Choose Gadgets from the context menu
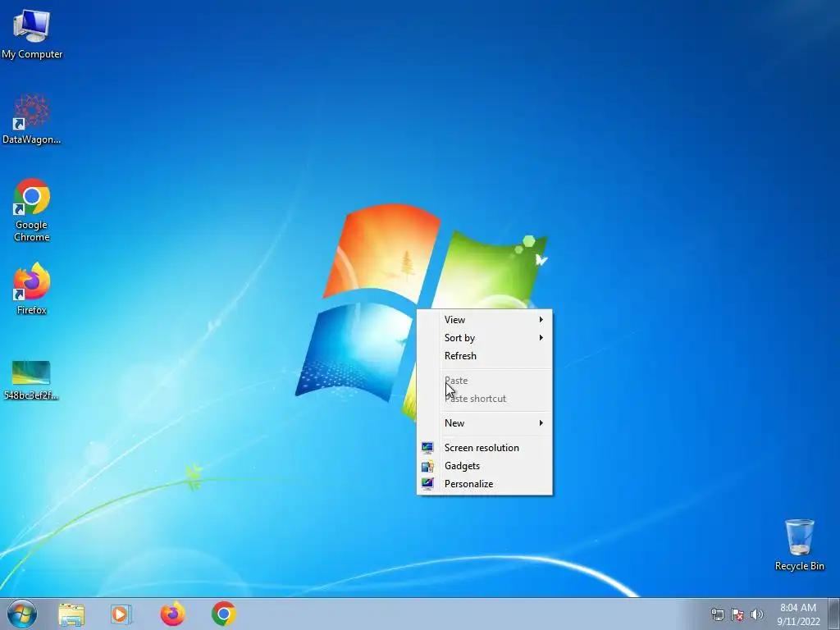 pos(484,466)
